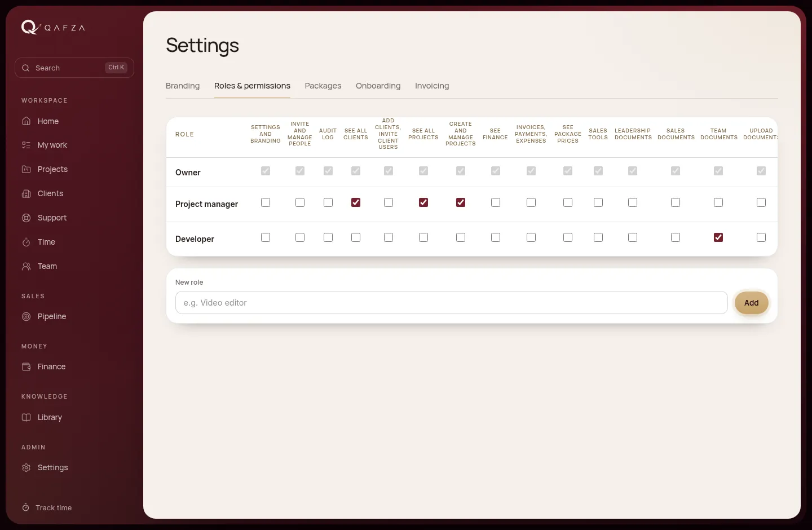Click the search magnifier icon
This screenshot has width=812, height=530.
coord(25,68)
